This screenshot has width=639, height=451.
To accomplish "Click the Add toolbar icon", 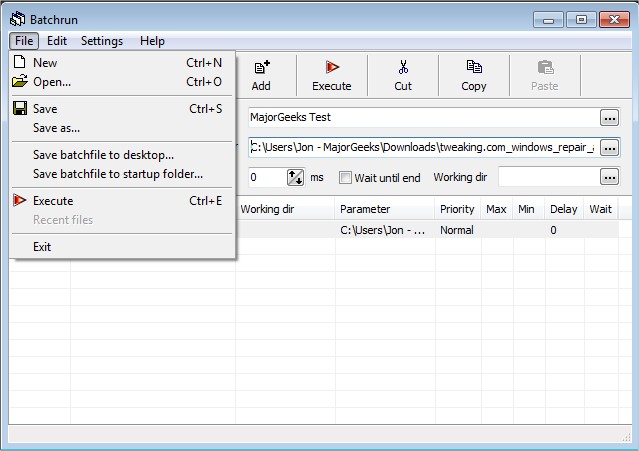I will (262, 67).
